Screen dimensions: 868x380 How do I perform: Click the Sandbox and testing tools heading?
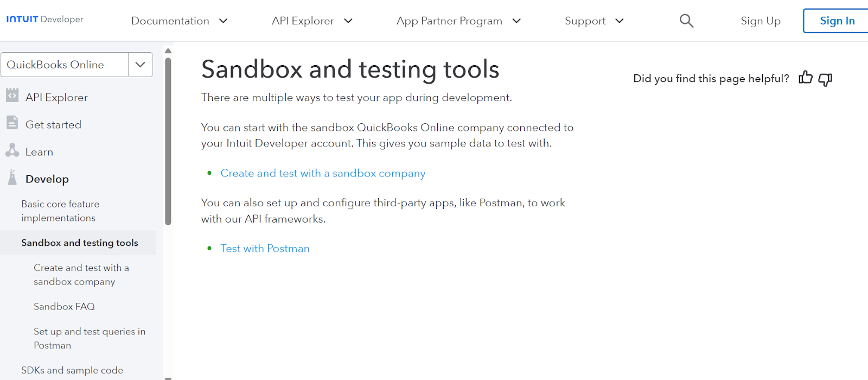[350, 69]
